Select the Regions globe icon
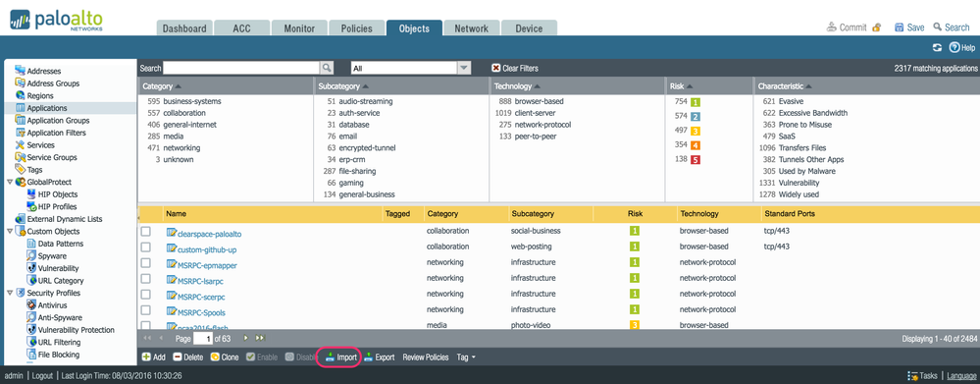The height and width of the screenshot is (384, 980). (20, 95)
